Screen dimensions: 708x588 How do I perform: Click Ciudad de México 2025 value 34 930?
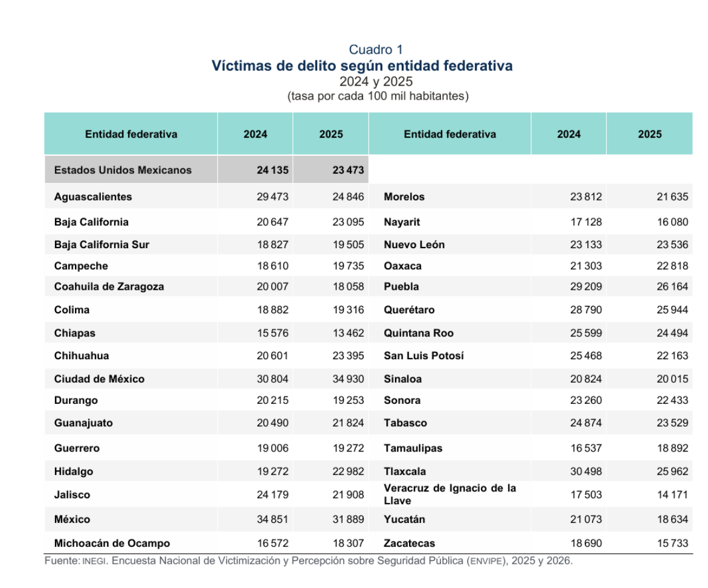click(348, 379)
